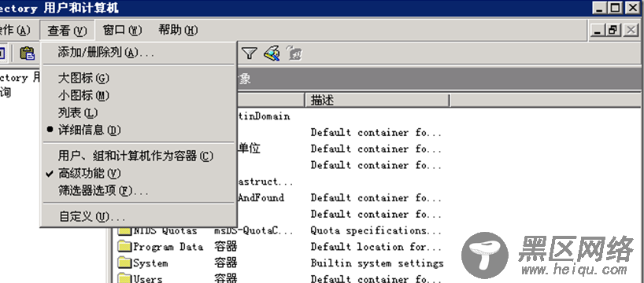Image resolution: width=644 pixels, height=283 pixels.
Task: Click 容器 type in Users row
Action: pos(225,279)
